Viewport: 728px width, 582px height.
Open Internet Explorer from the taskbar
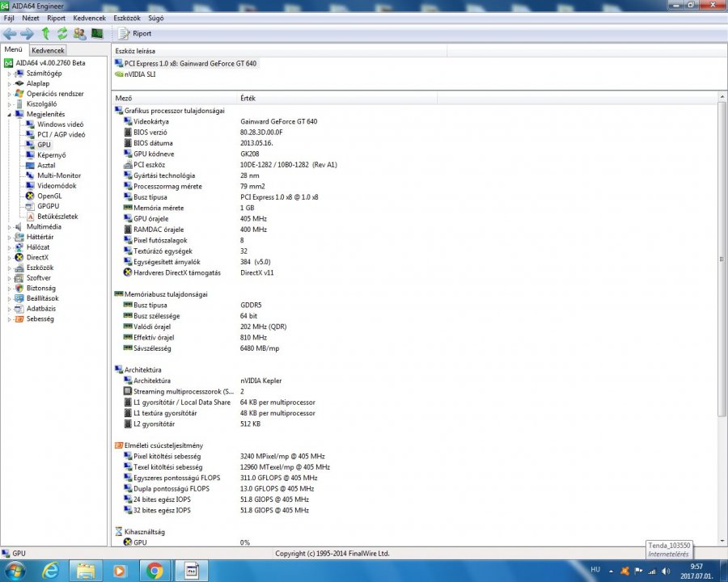tap(50, 571)
